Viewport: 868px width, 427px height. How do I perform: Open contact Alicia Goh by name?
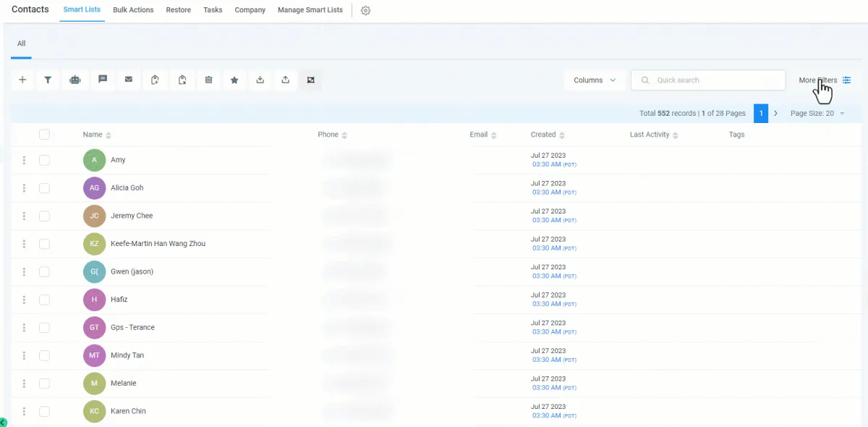point(127,188)
